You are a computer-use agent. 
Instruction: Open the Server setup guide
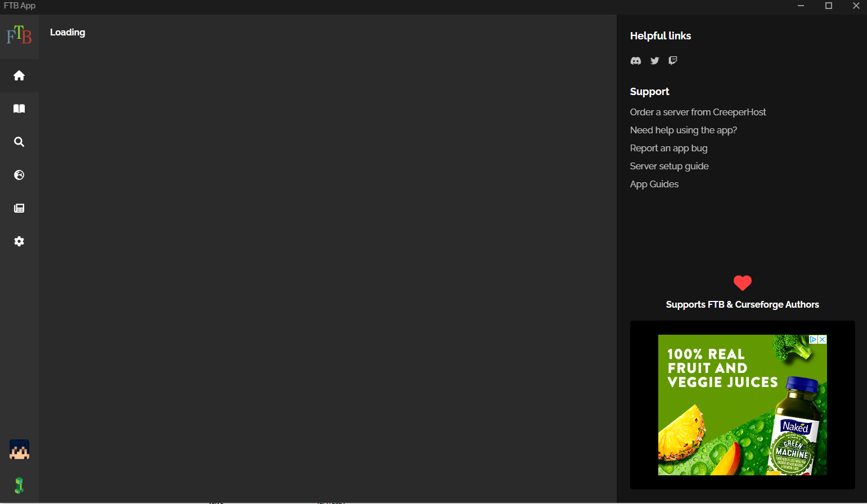pyautogui.click(x=669, y=166)
